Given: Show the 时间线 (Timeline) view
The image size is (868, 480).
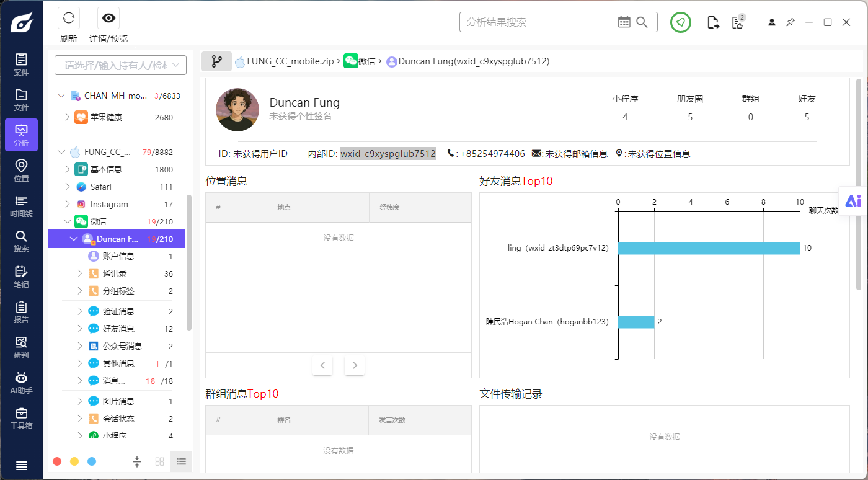Looking at the screenshot, I should click(21, 206).
